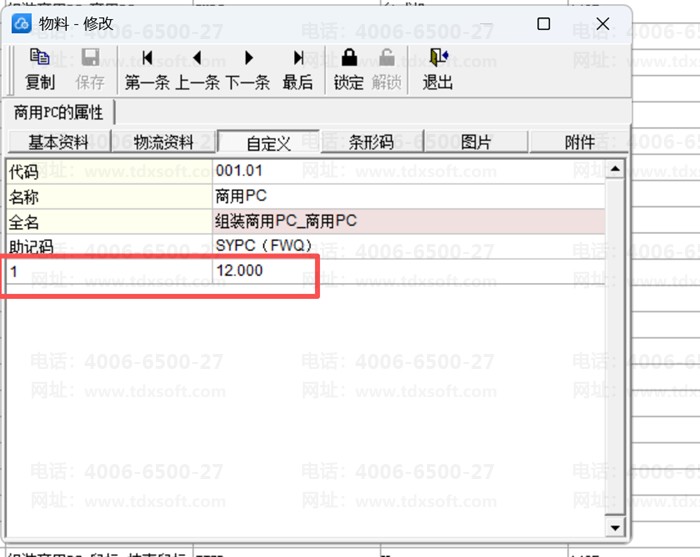Screen dimensions: 700x557
Task: Open the 物流资料 tab
Action: pyautogui.click(x=163, y=142)
